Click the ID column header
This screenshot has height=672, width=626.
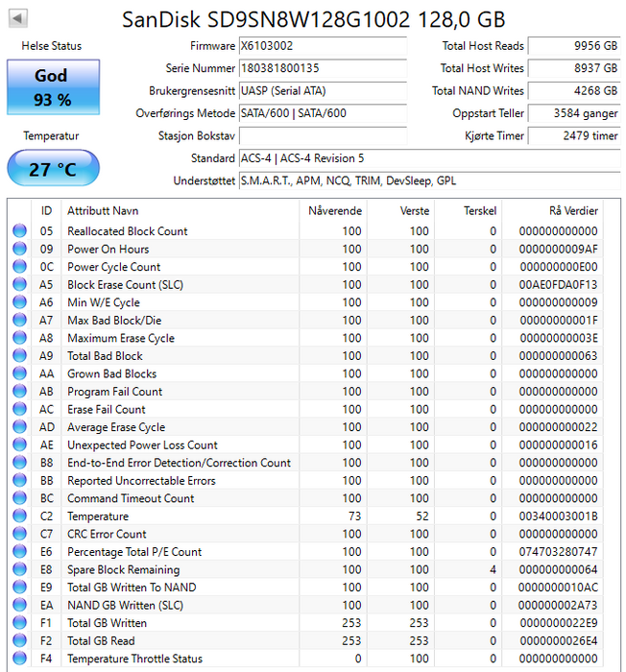pyautogui.click(x=46, y=211)
